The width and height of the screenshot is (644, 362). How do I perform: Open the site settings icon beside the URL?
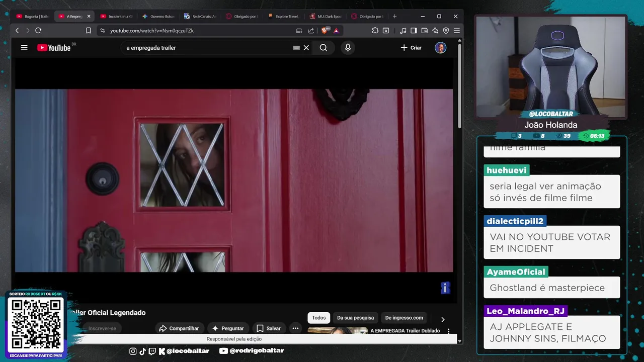click(103, 31)
